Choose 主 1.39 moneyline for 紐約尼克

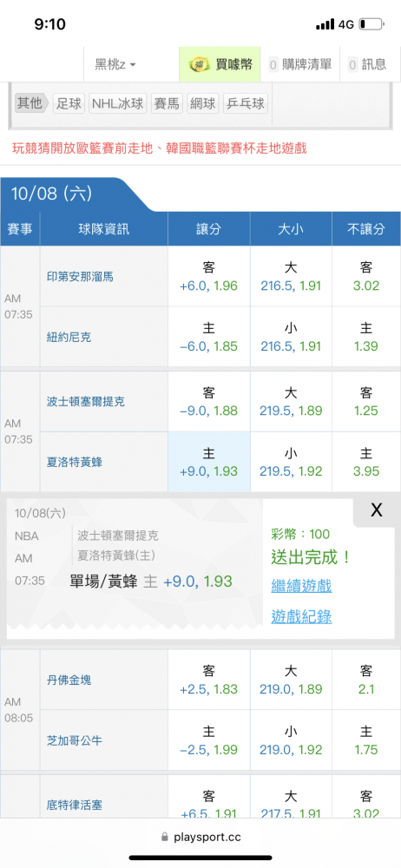click(366, 337)
